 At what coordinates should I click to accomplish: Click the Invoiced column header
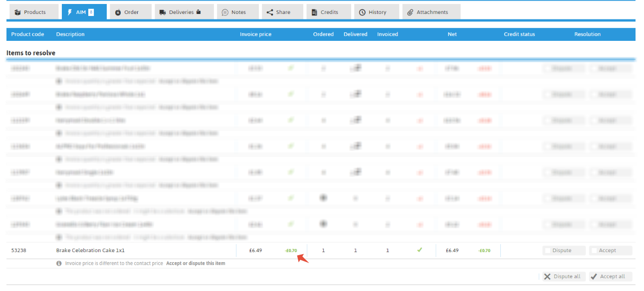pyautogui.click(x=388, y=34)
